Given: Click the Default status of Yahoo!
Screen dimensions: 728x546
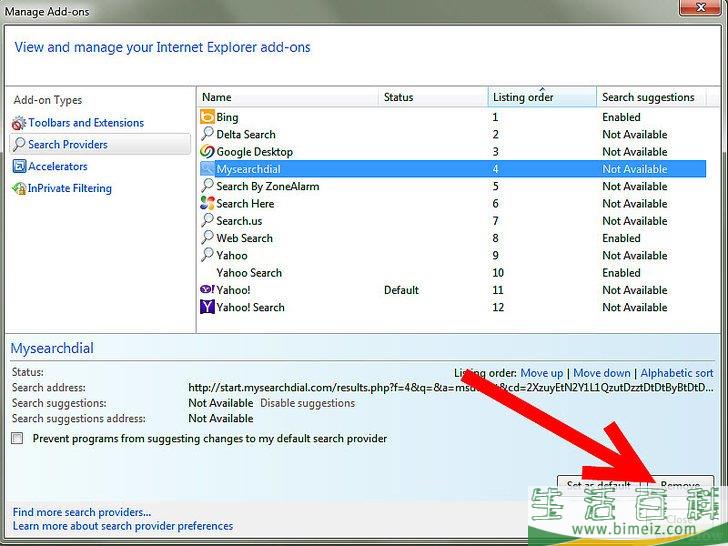Looking at the screenshot, I should click(x=401, y=290).
